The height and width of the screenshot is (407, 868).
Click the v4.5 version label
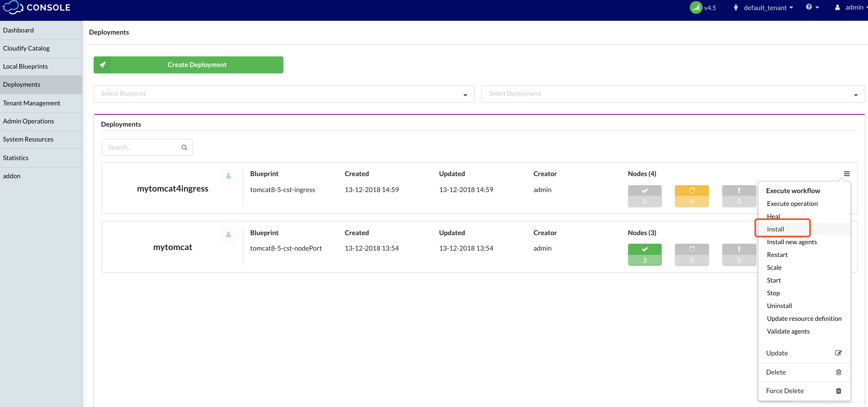click(710, 8)
